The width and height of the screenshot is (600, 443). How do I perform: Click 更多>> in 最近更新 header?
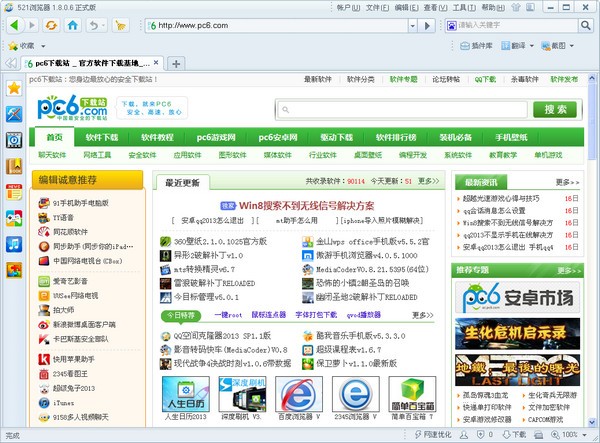click(428, 181)
